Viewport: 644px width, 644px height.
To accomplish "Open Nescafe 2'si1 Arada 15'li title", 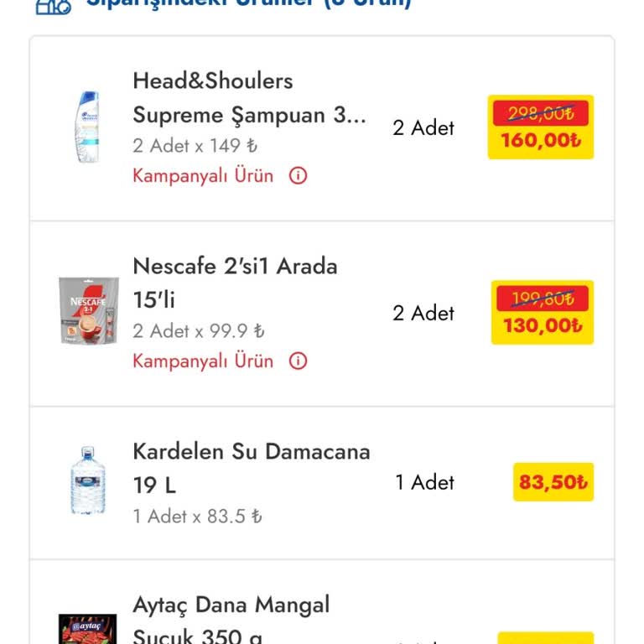I will click(x=235, y=283).
